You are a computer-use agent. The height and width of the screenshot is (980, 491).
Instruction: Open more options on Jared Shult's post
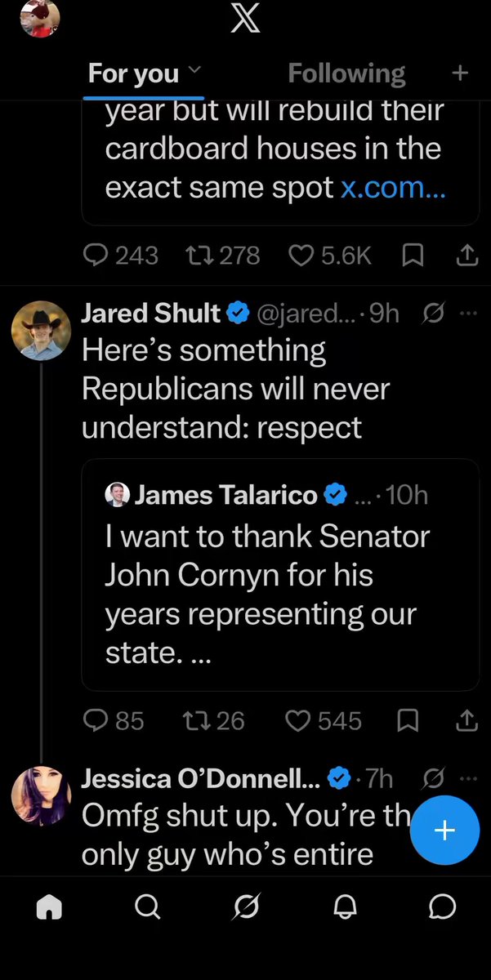[467, 312]
